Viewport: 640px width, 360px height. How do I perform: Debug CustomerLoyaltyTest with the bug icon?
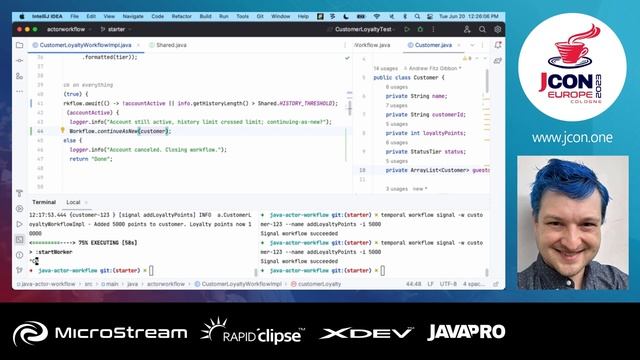pyautogui.click(x=420, y=29)
